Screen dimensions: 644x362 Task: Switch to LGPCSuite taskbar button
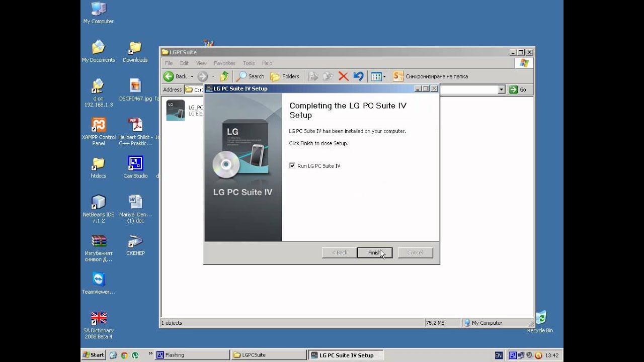click(269, 355)
